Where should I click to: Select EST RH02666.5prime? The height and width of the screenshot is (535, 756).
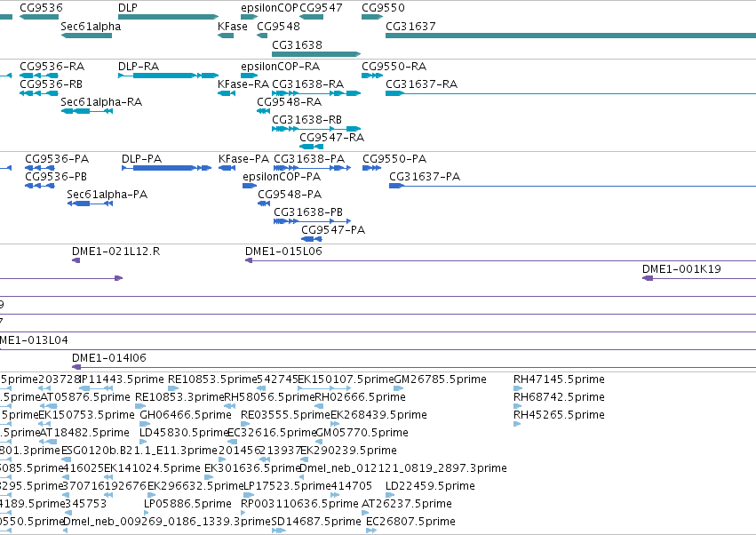point(360,397)
